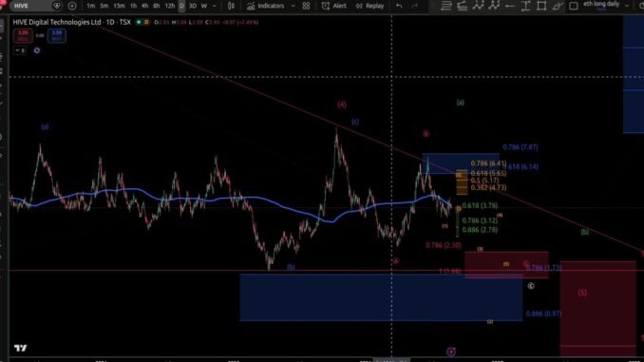Viewport: 644px width, 362px height.
Task: Select the green (a) wave label
Action: (x=461, y=103)
